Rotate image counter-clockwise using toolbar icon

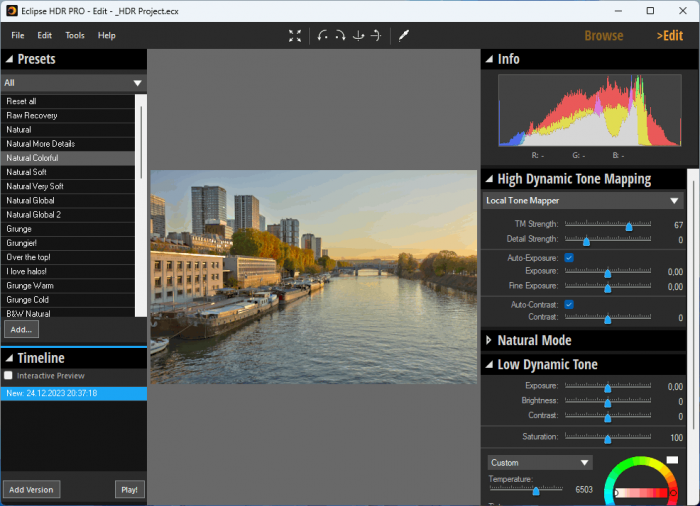(x=322, y=35)
